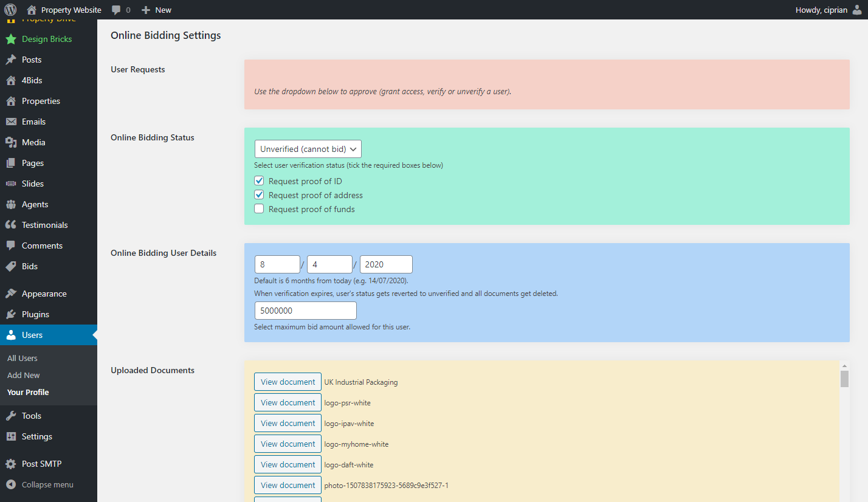Uncheck Request proof of address
This screenshot has height=502, width=868.
coord(259,195)
